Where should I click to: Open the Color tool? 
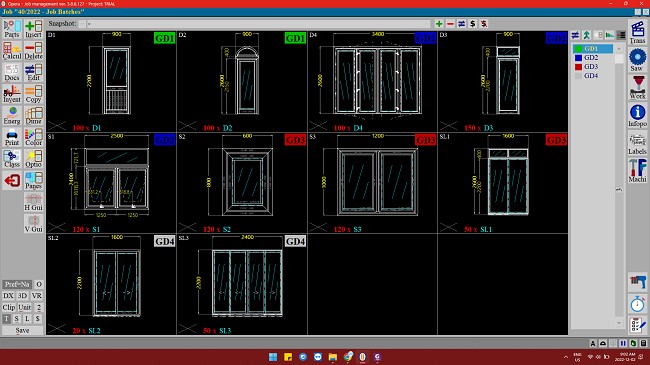[34, 137]
